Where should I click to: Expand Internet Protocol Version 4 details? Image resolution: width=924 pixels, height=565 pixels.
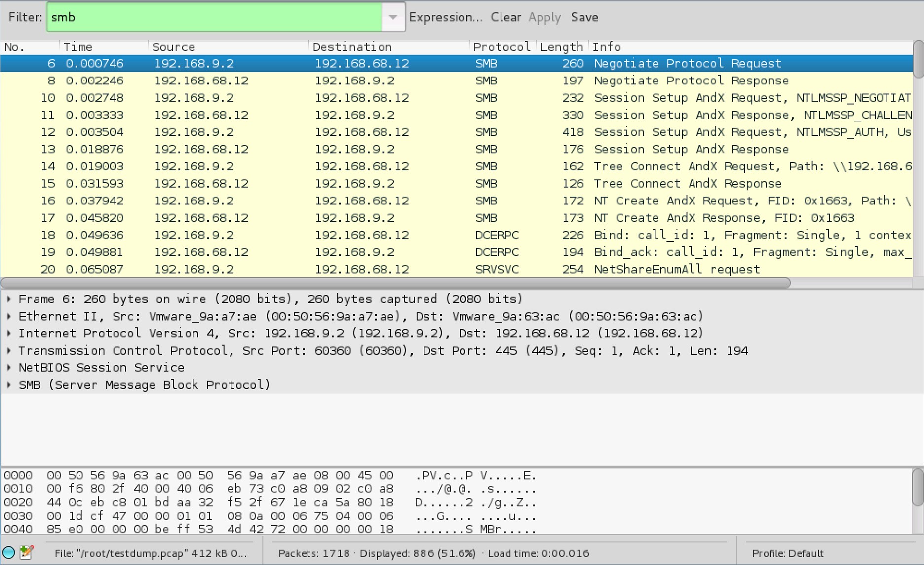[9, 333]
